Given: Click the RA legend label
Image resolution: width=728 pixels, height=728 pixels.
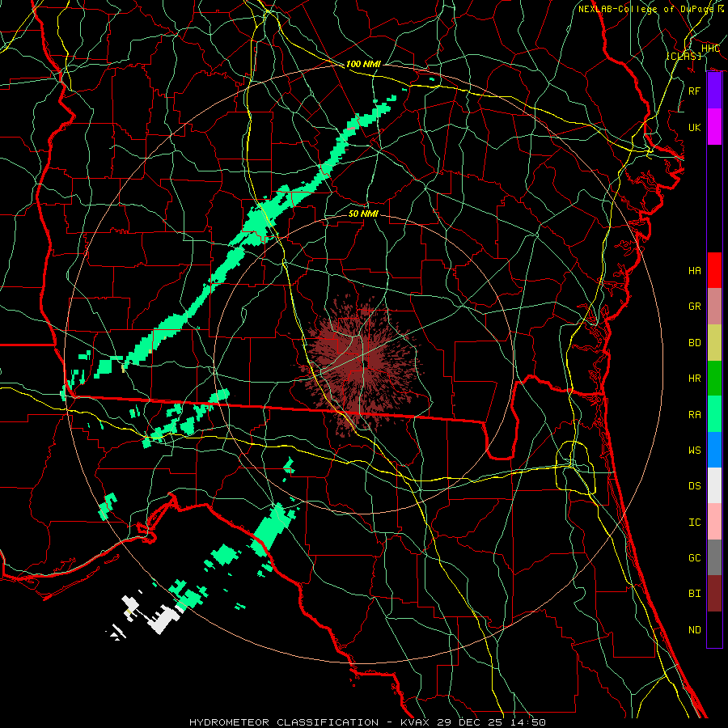Looking at the screenshot, I should pyautogui.click(x=695, y=415).
